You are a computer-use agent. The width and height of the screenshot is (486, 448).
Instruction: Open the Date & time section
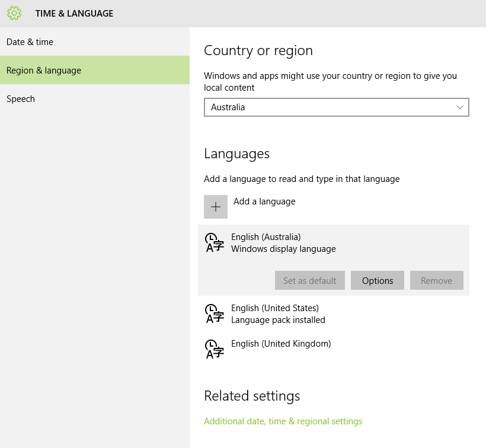[95, 42]
